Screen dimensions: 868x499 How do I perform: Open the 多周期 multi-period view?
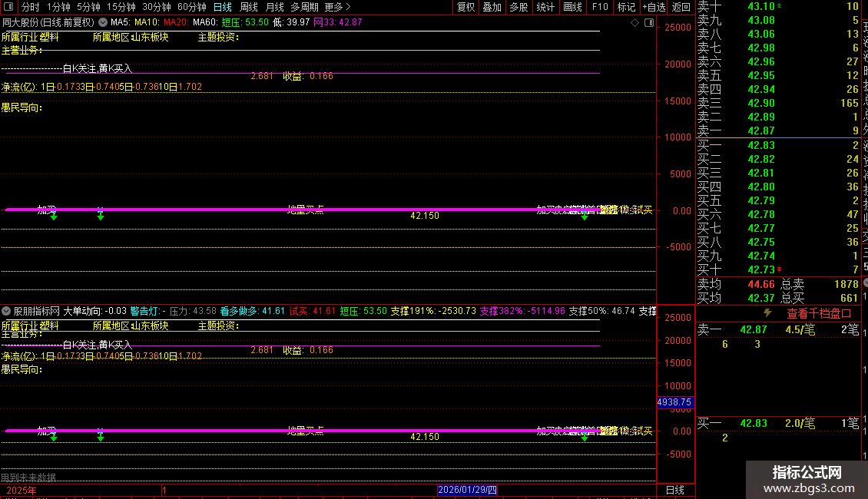pyautogui.click(x=304, y=7)
